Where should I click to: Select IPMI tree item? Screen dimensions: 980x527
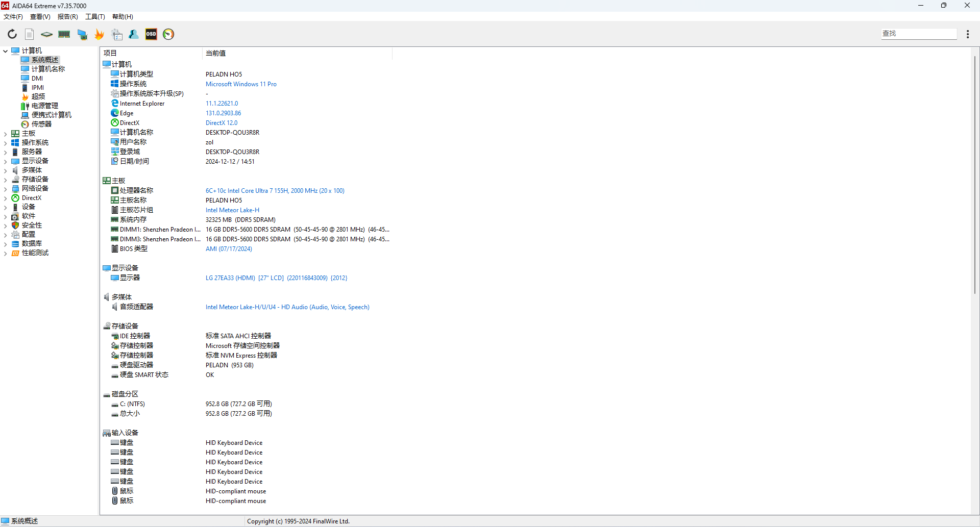tap(38, 87)
